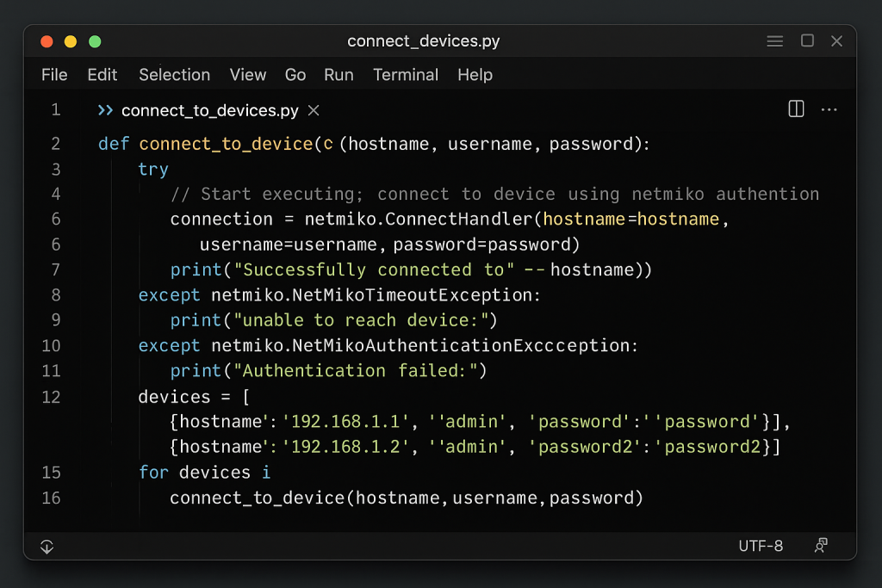This screenshot has height=588, width=882.
Task: Click the hamburger icon in the title bar
Action: click(x=774, y=40)
